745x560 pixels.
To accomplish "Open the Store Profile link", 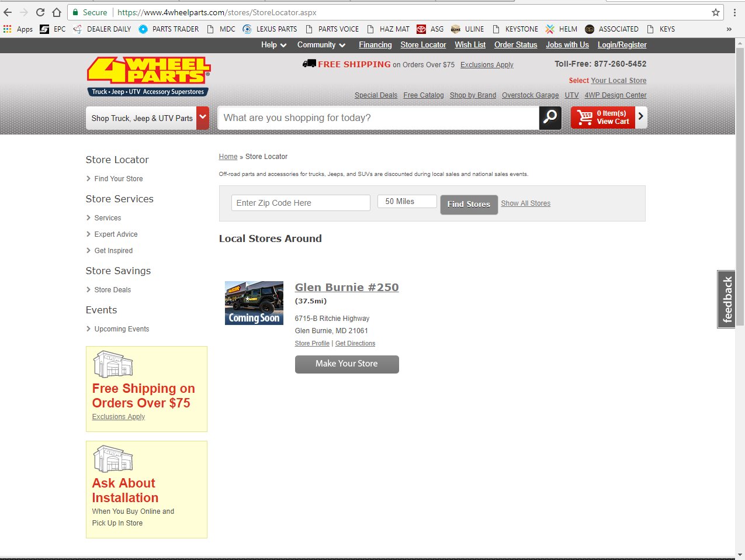I will 312,344.
